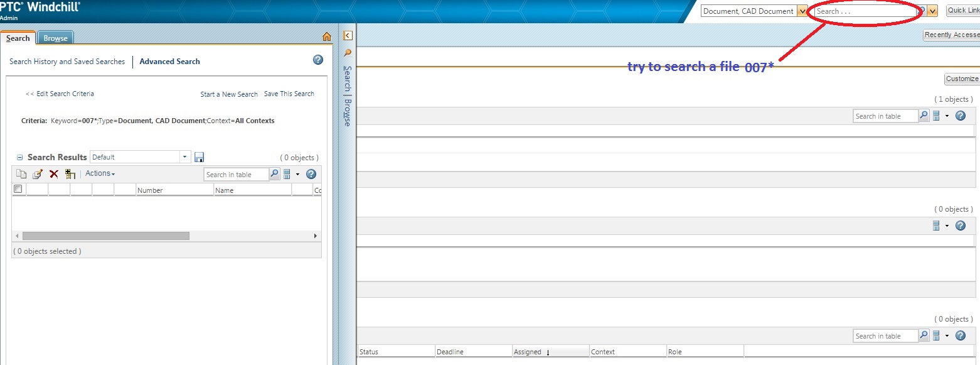Click magnifier in bottom Status/Deadline table
This screenshot has width=980, height=365.
click(x=924, y=335)
